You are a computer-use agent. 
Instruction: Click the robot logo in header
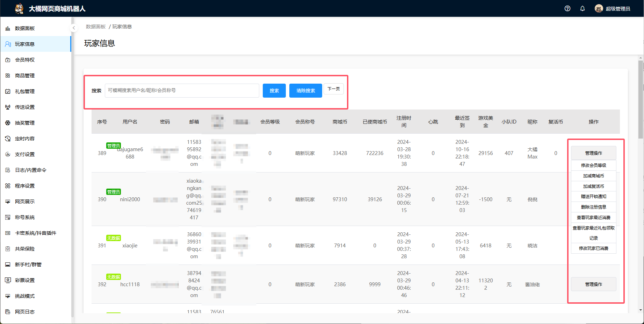pos(19,8)
